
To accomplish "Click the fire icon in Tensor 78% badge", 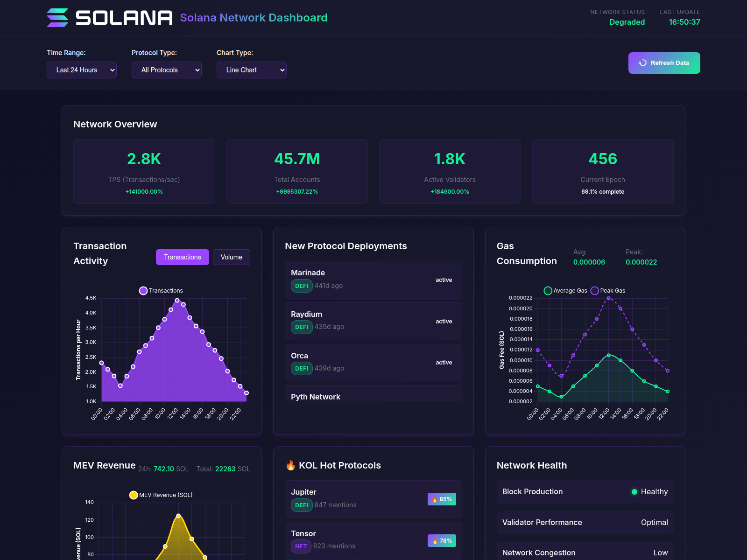I will click(x=435, y=541).
